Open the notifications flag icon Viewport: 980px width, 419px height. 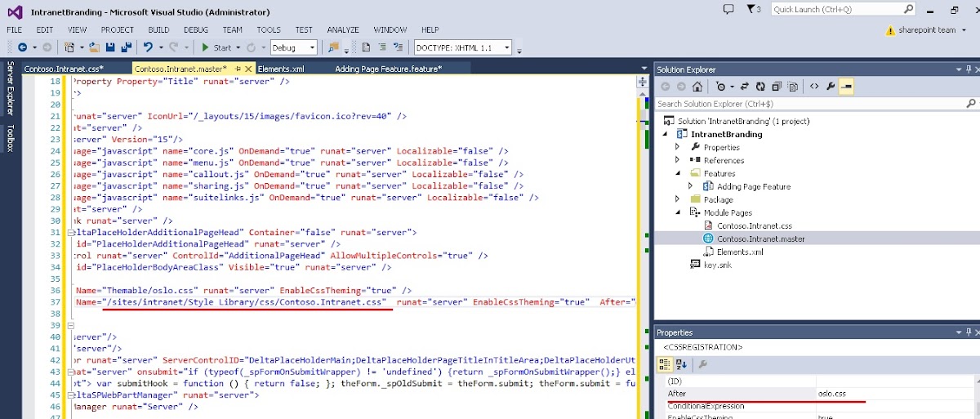tap(754, 9)
